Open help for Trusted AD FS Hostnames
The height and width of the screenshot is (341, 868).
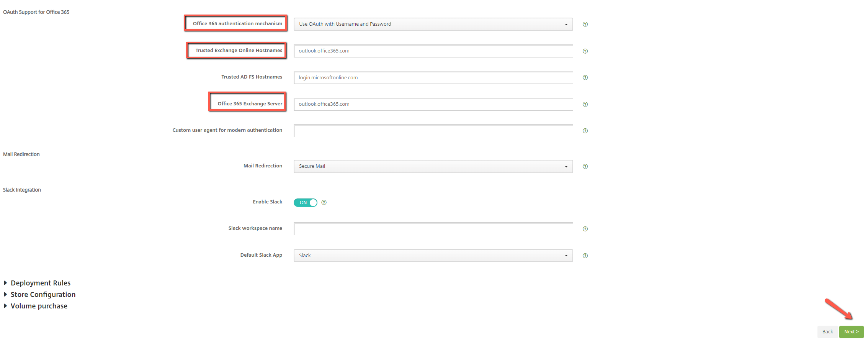pyautogui.click(x=585, y=77)
